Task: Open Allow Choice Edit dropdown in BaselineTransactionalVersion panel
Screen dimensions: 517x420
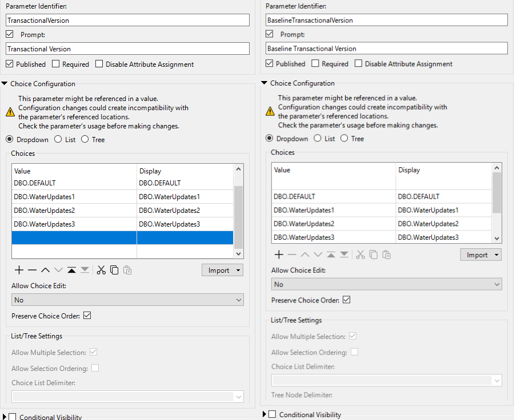Action: [386, 284]
